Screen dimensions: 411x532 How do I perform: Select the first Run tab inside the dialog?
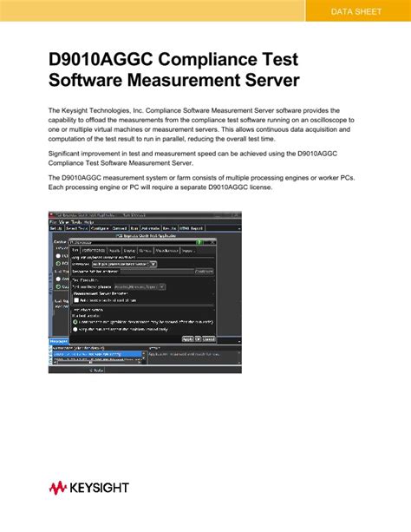(x=75, y=251)
